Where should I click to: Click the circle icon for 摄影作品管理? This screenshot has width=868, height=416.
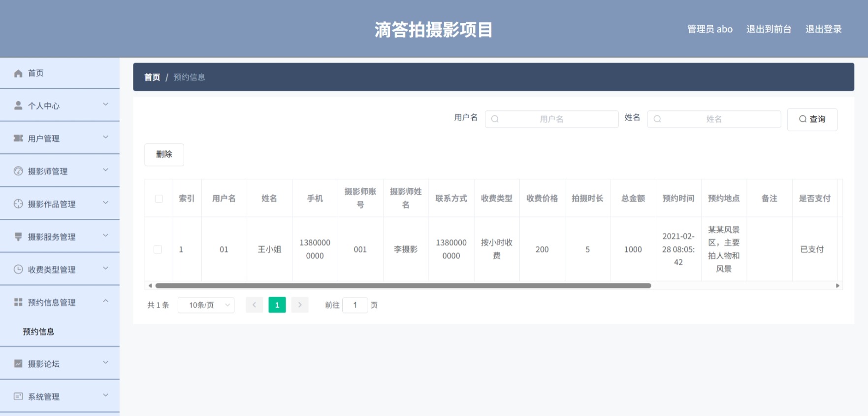tap(18, 204)
